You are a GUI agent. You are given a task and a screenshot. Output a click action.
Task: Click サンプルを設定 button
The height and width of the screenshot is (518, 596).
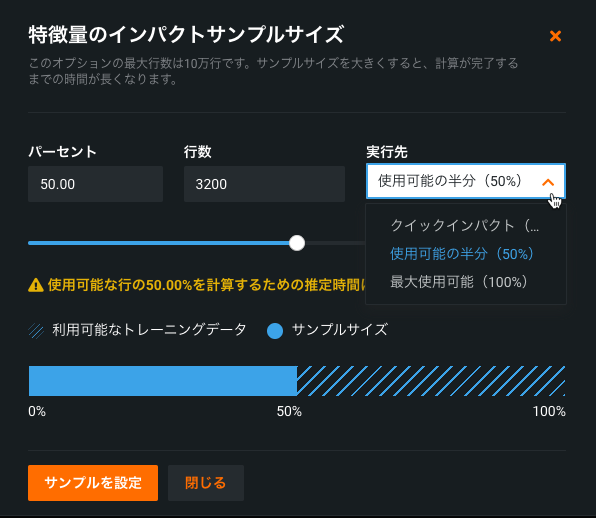coord(93,483)
